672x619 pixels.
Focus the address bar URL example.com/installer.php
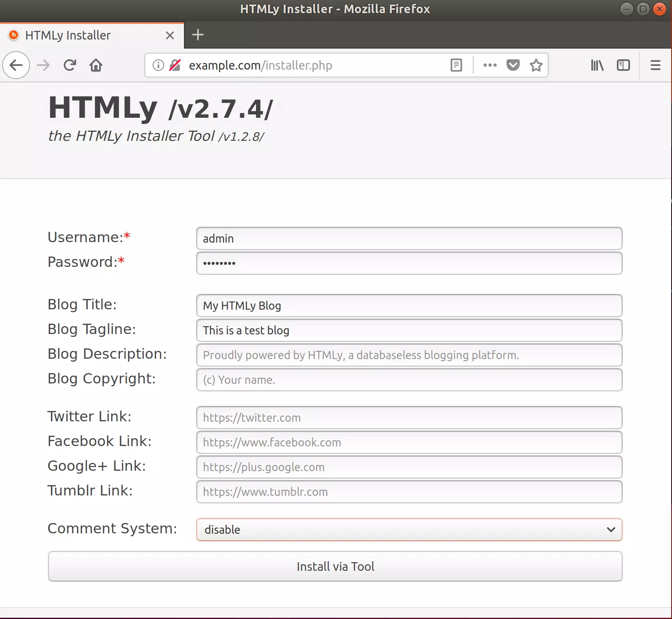[x=260, y=65]
